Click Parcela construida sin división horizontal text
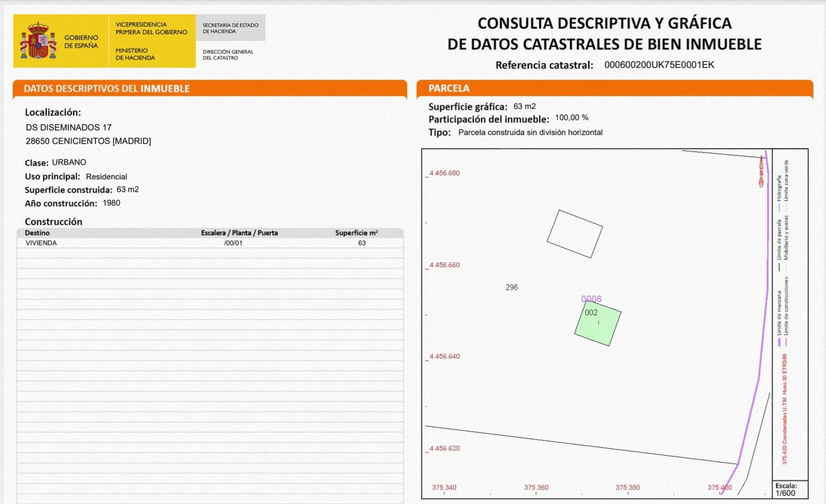The image size is (826, 504). 530,132
